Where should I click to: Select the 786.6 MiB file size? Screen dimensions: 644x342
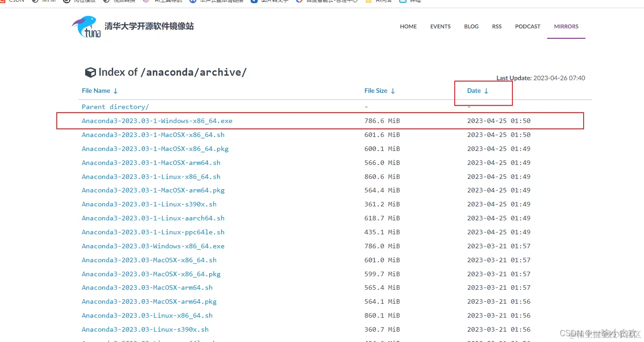(x=382, y=121)
